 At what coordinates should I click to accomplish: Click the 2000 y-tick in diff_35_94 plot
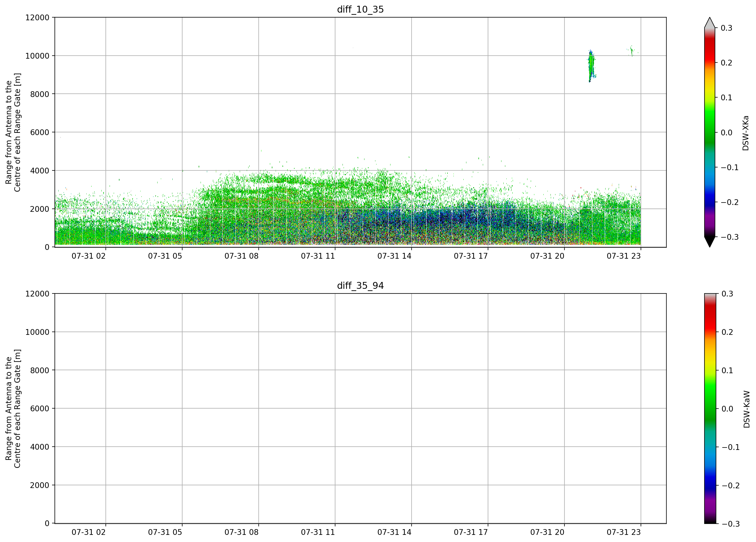pos(40,485)
